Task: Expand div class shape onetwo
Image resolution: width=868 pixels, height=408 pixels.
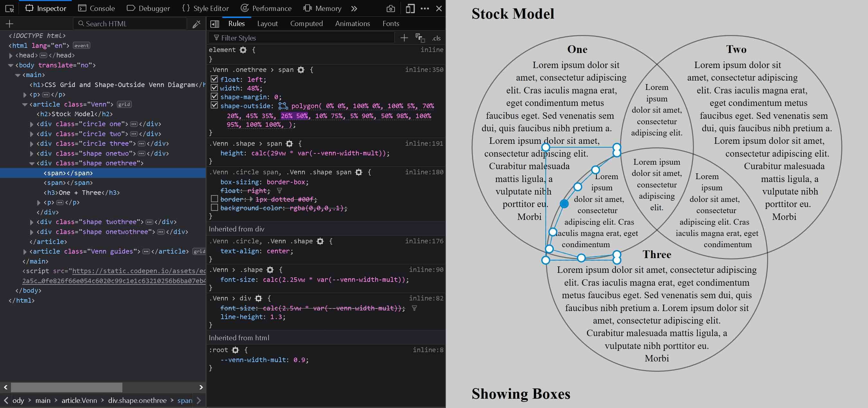Action: pyautogui.click(x=32, y=153)
